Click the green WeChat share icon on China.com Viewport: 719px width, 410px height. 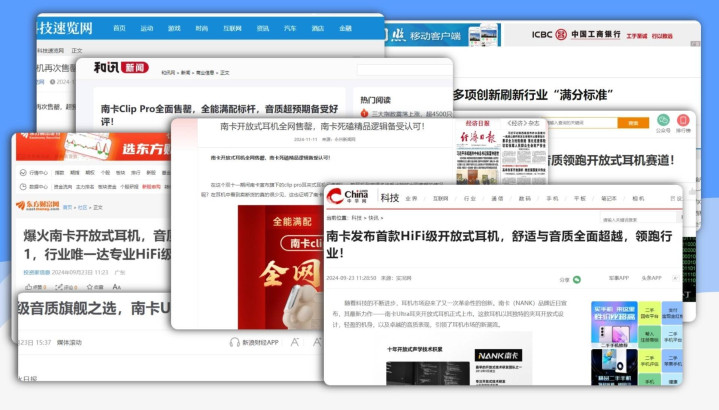[577, 279]
